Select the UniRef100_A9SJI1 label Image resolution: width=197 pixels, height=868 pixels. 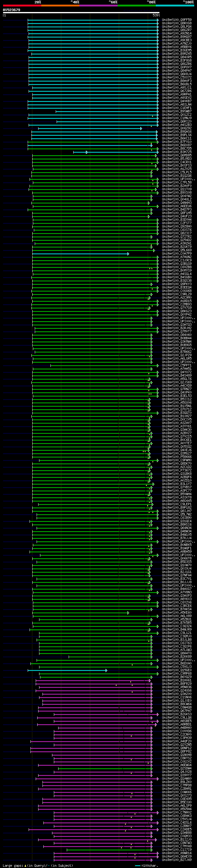(x=177, y=88)
